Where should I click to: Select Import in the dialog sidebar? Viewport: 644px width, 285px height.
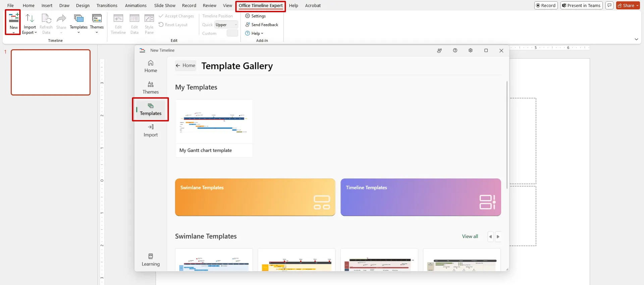(151, 131)
